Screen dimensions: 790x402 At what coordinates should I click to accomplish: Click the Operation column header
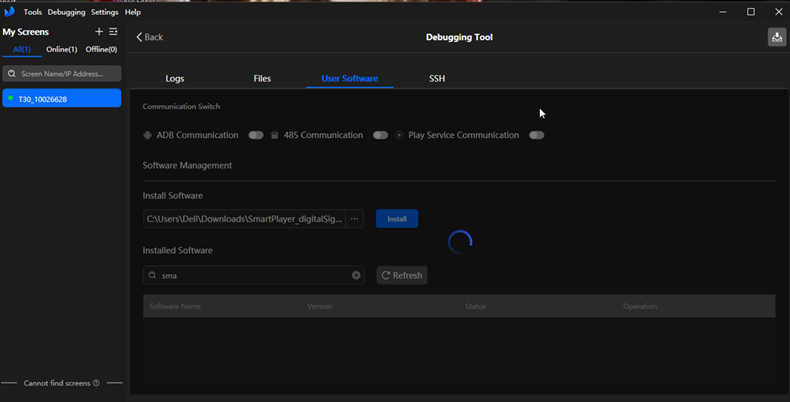pos(640,306)
